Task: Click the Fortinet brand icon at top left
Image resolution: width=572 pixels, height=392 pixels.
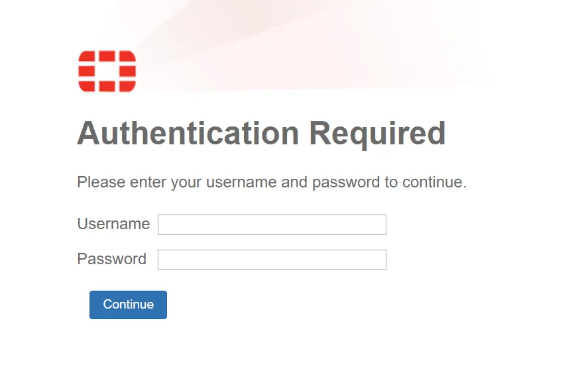Action: point(107,71)
